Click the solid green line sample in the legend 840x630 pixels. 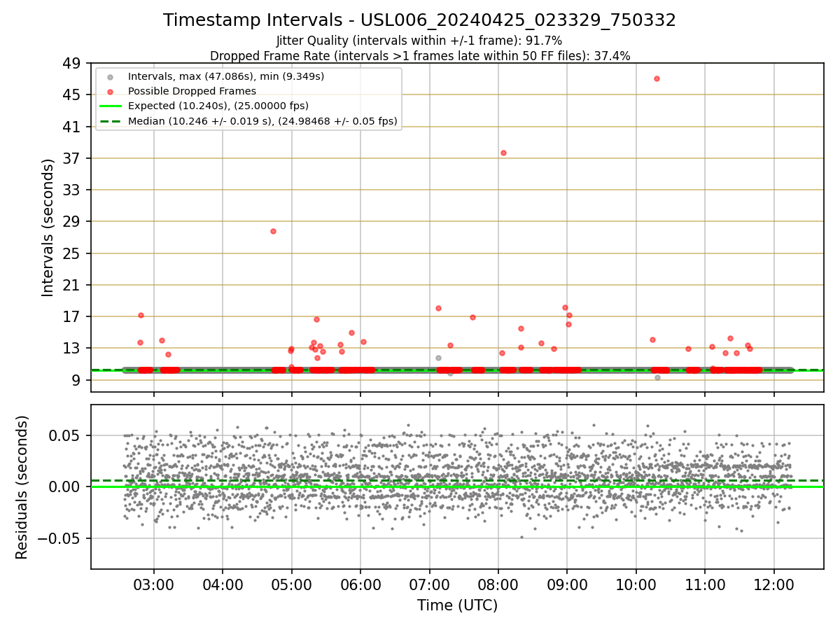(111, 106)
